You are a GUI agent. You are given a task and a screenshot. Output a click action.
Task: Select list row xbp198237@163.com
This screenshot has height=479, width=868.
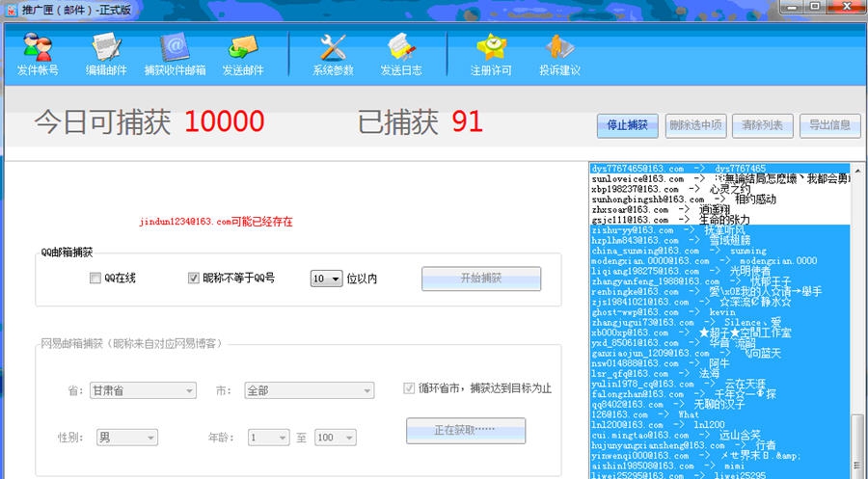pos(719,189)
